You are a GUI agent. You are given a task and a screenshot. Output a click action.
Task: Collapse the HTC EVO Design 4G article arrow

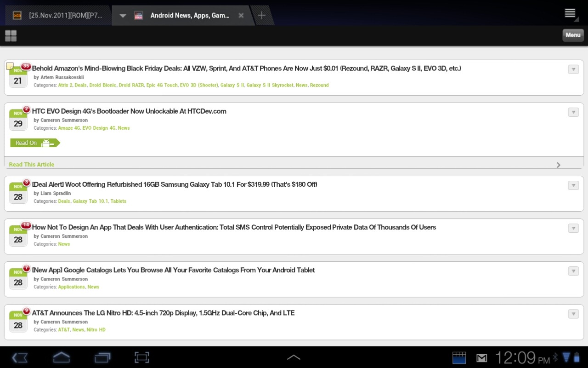pos(573,112)
